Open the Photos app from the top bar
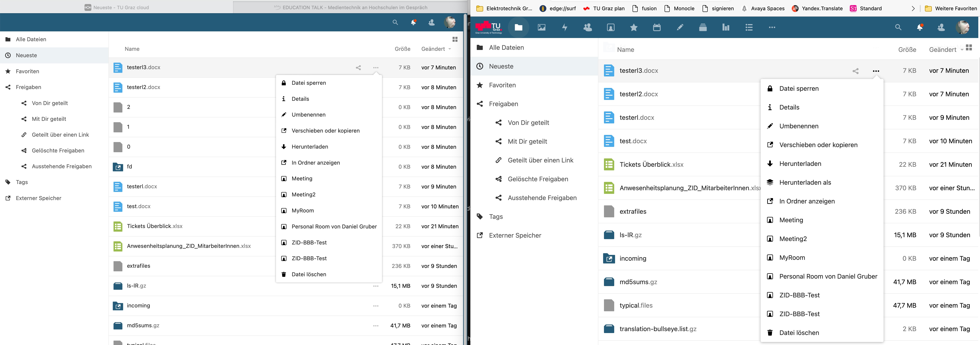Screen dimensions: 980x345 coord(541,27)
